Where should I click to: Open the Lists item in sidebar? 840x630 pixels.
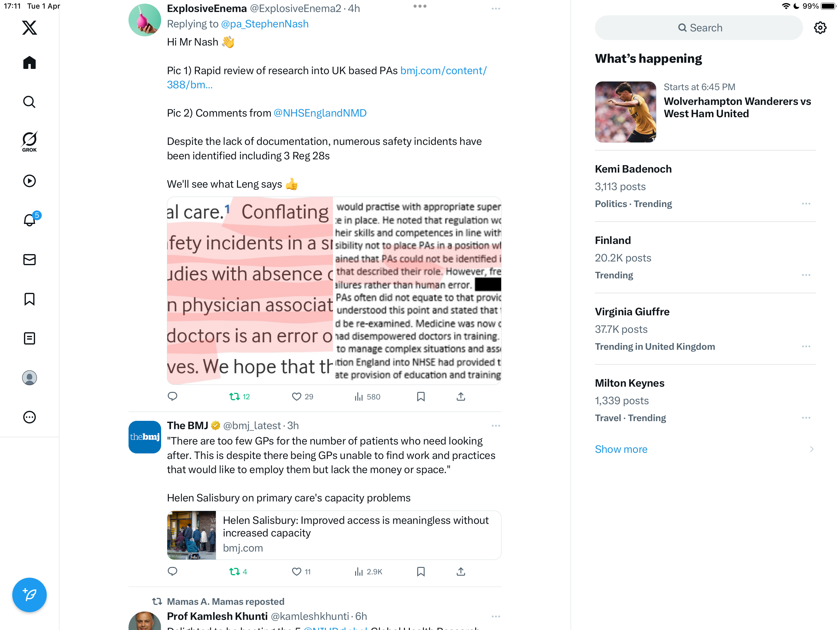[29, 338]
